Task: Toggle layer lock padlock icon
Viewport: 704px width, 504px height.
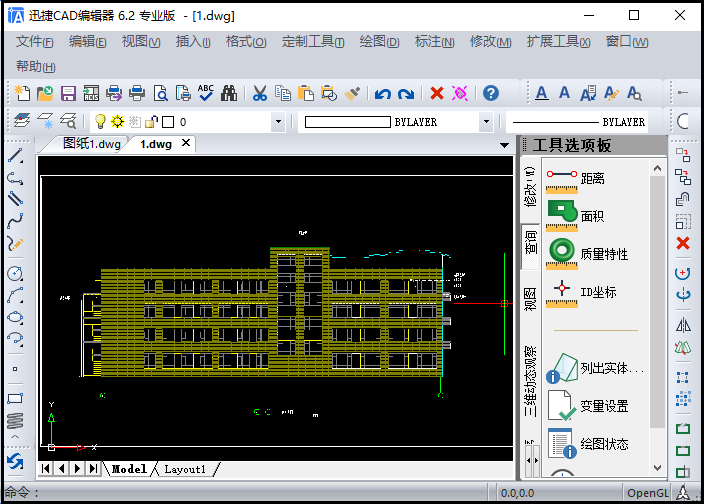Action: click(152, 121)
